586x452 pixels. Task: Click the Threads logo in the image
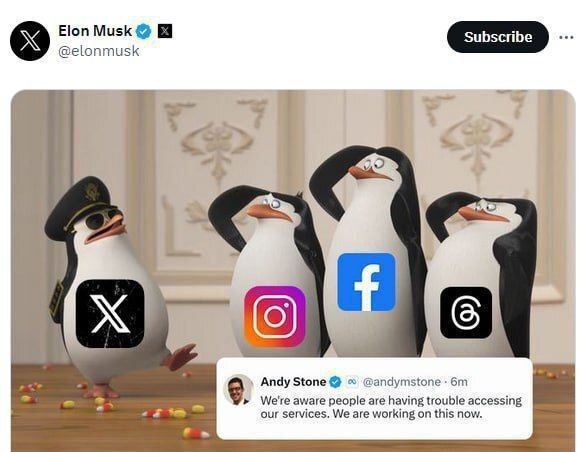coord(466,313)
